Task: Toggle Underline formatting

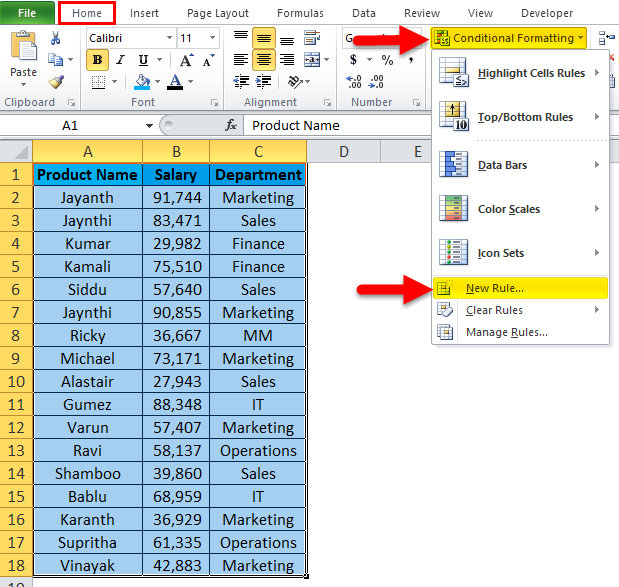Action: (x=143, y=60)
